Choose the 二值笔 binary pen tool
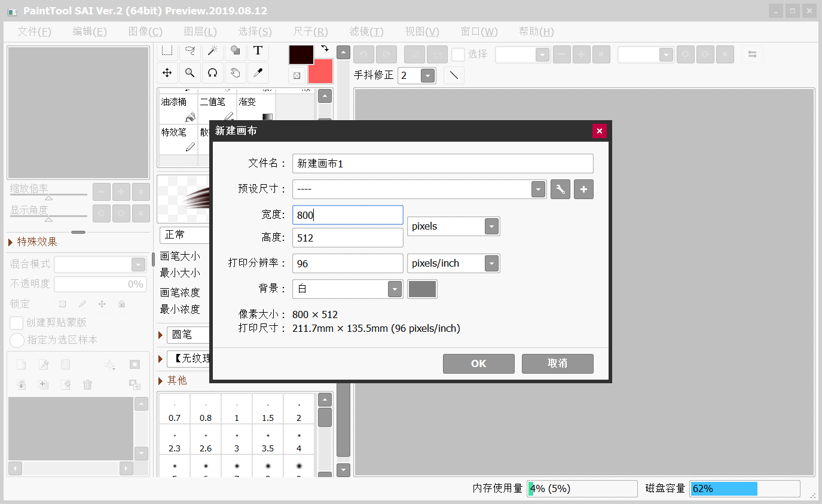Viewport: 822px width, 504px height. (x=216, y=109)
